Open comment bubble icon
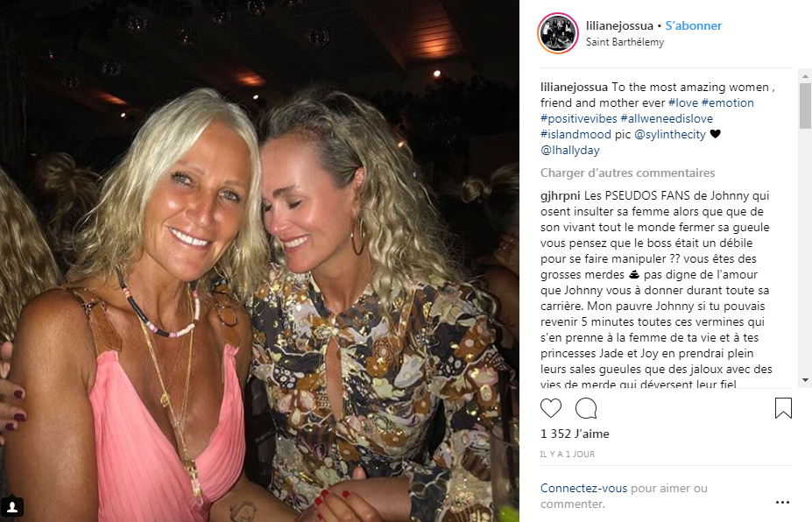The width and height of the screenshot is (812, 522). coord(586,408)
